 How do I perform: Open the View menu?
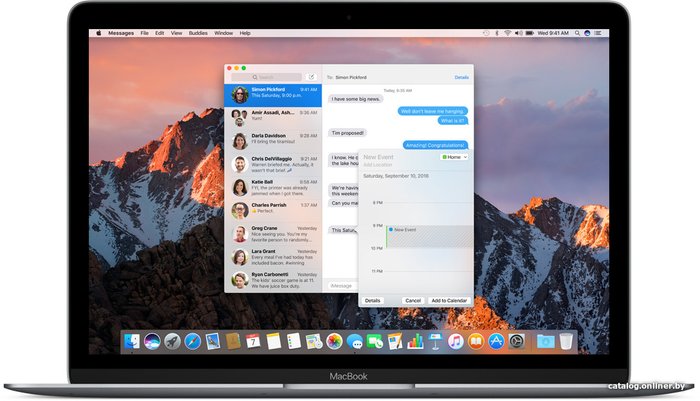coord(176,33)
